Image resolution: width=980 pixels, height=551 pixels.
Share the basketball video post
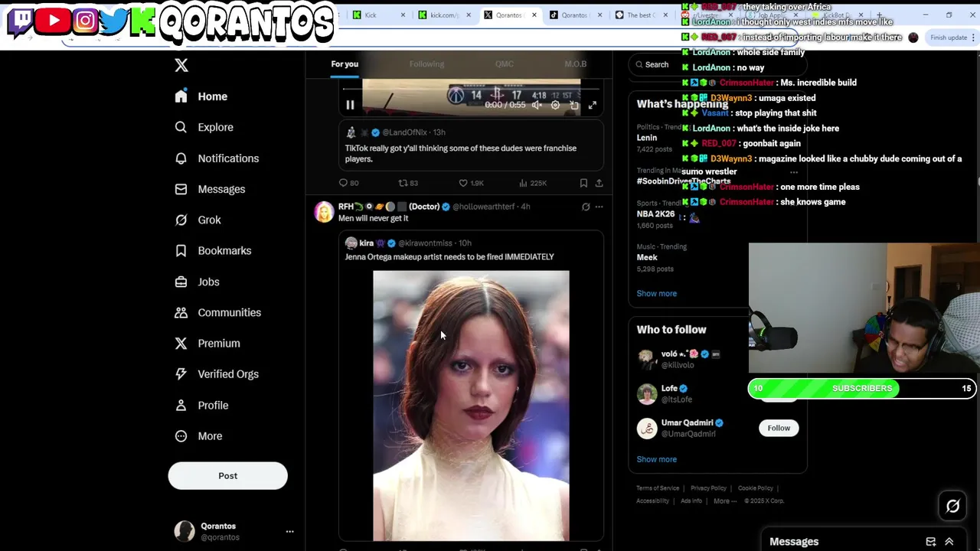pos(599,183)
